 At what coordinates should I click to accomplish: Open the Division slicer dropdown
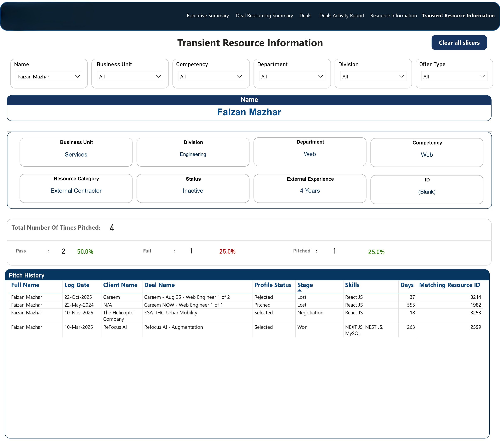point(401,76)
